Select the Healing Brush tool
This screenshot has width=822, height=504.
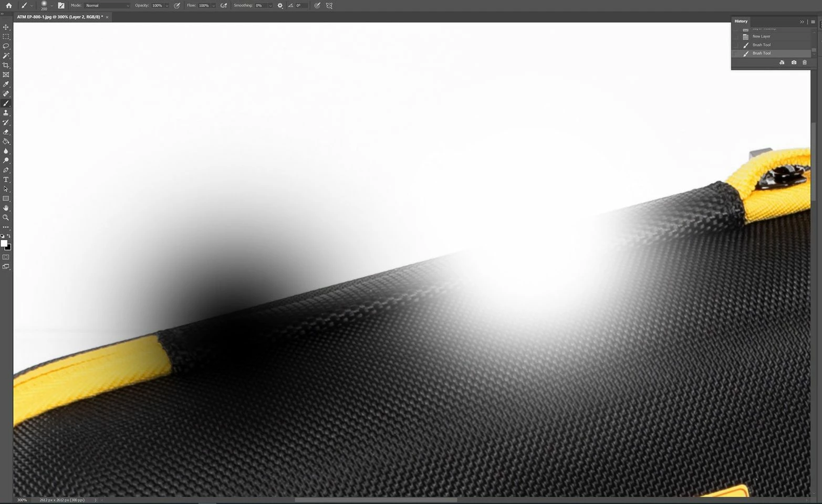(x=6, y=93)
